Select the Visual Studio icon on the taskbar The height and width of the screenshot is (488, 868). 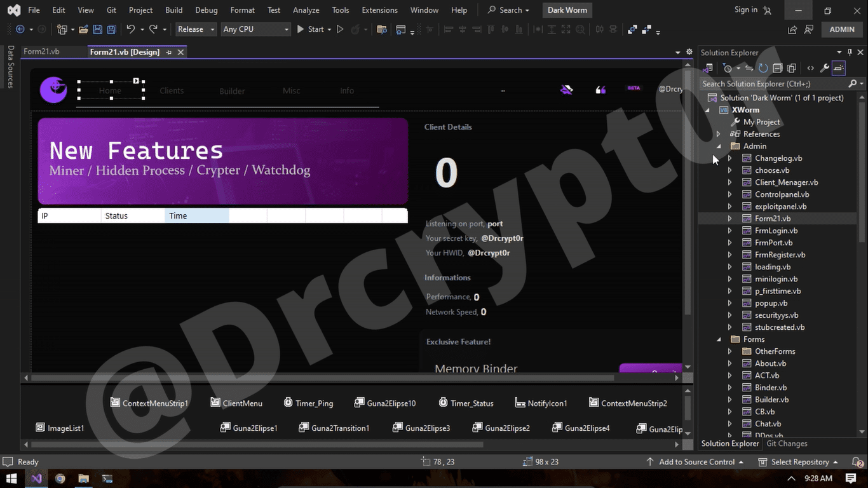tap(36, 478)
